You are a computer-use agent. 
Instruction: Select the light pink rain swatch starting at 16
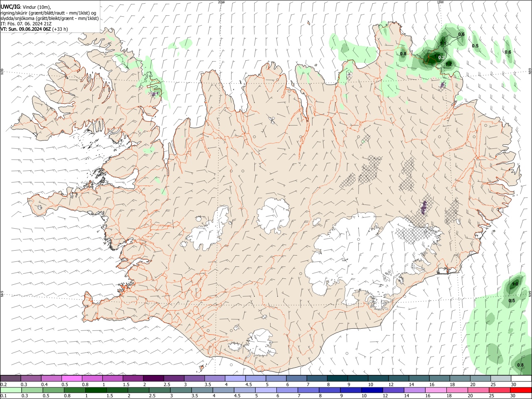(x=435, y=390)
